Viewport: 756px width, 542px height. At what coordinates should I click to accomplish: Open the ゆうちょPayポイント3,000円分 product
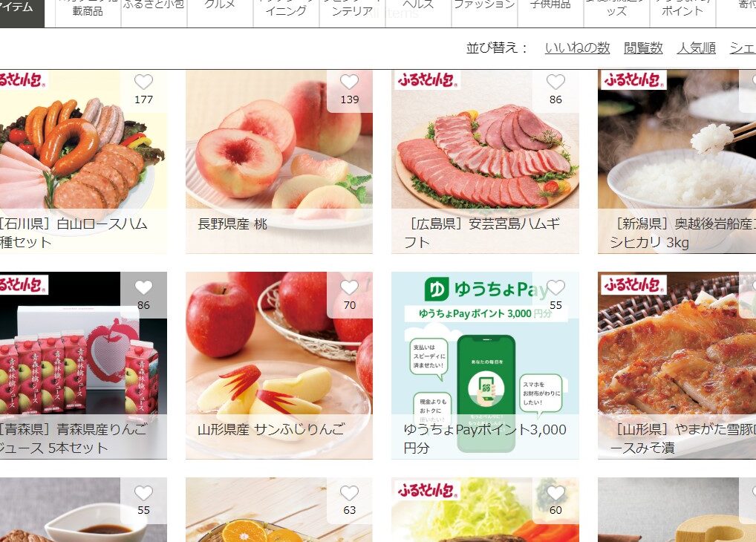[x=485, y=365]
